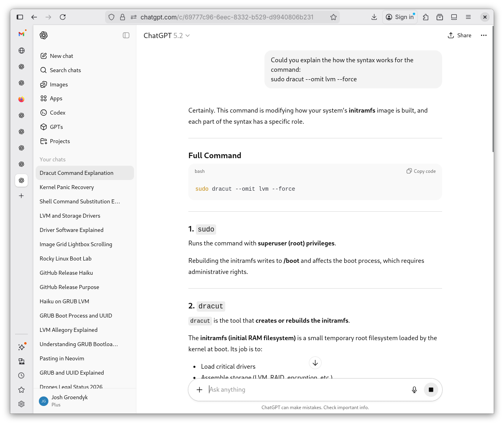Stop the response generation

[431, 390]
